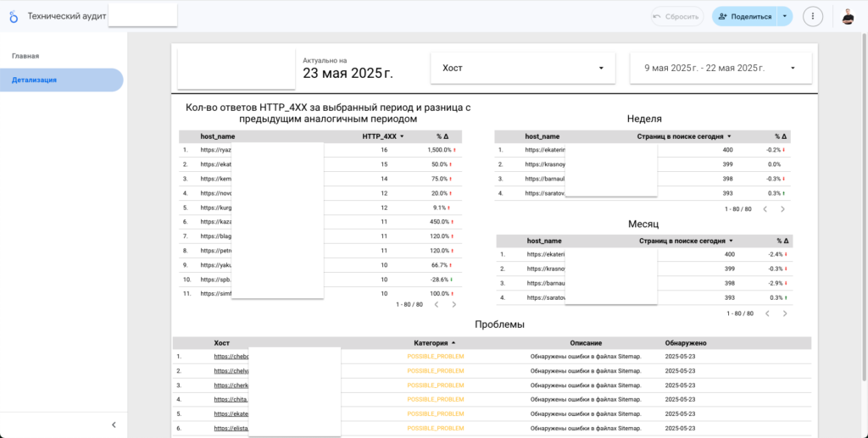Open the https://chita... host link
Screen dimensions: 868x438
[231, 399]
